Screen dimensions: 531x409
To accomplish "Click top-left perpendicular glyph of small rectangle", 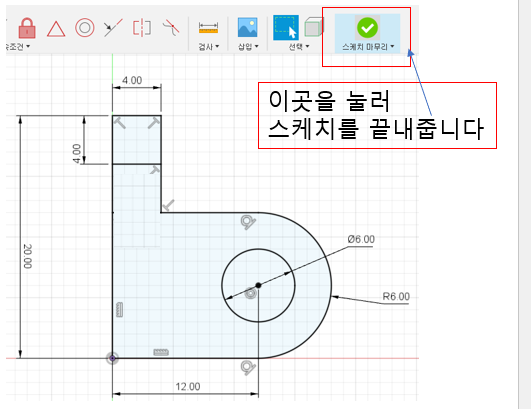I will click(x=120, y=123).
